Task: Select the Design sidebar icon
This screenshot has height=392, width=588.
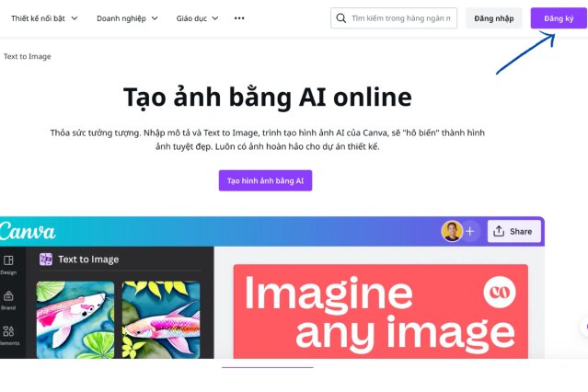Action: click(8, 260)
